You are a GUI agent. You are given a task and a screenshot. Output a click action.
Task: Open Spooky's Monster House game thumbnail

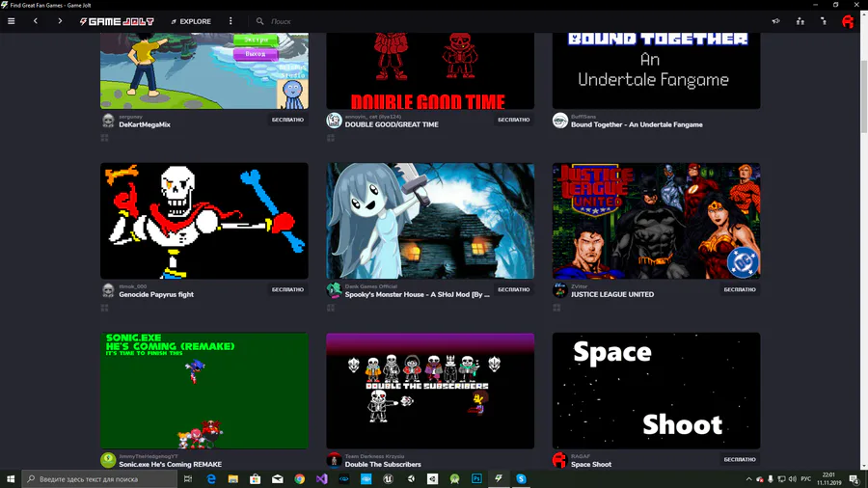click(x=430, y=221)
